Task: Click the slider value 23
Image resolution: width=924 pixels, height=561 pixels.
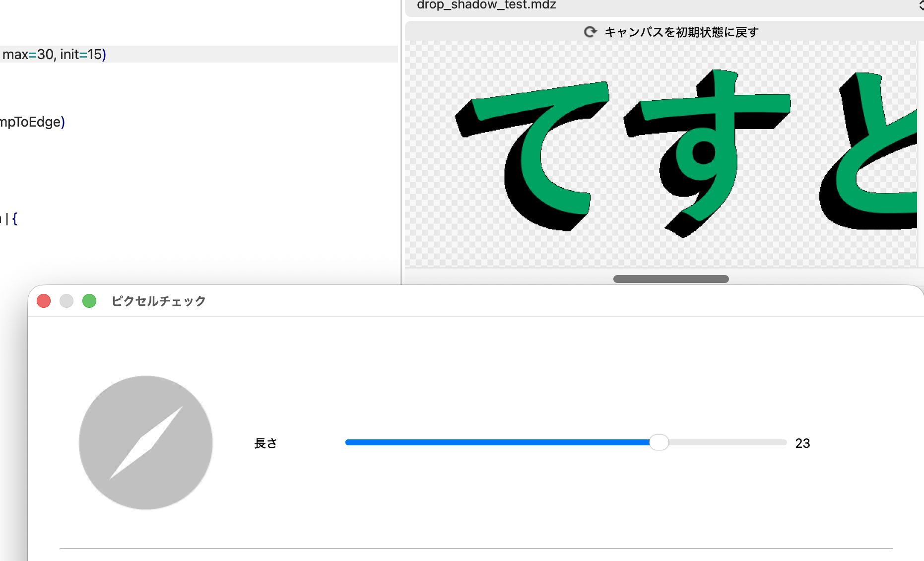Action: coord(802,443)
